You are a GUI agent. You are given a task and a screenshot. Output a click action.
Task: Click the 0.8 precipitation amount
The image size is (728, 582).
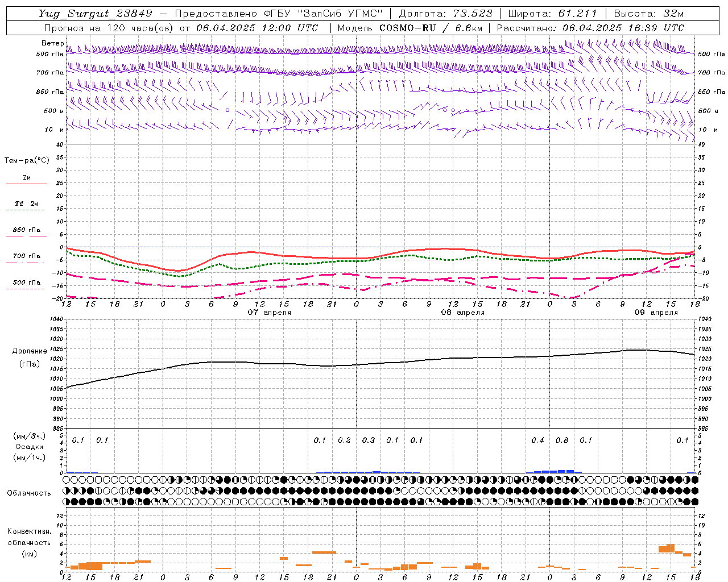pos(562,440)
